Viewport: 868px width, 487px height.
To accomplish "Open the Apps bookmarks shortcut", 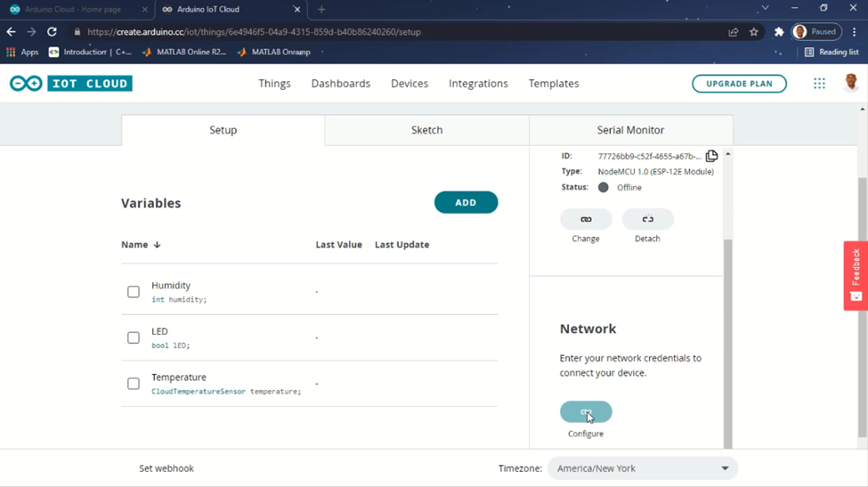I will [22, 52].
